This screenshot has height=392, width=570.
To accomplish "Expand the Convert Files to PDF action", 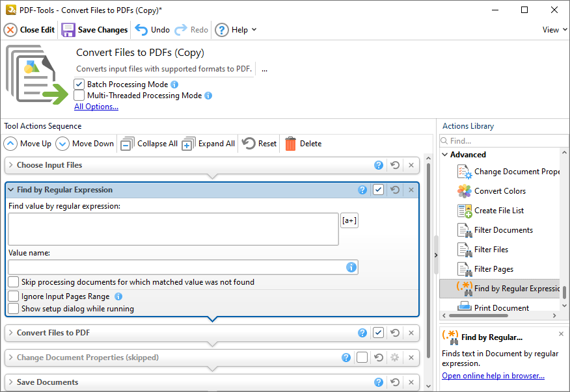I will [x=11, y=333].
